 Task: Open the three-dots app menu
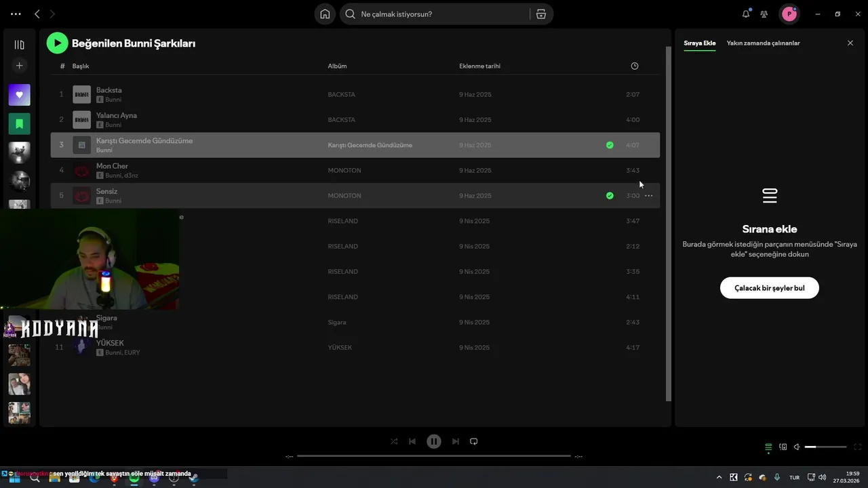pos(16,14)
